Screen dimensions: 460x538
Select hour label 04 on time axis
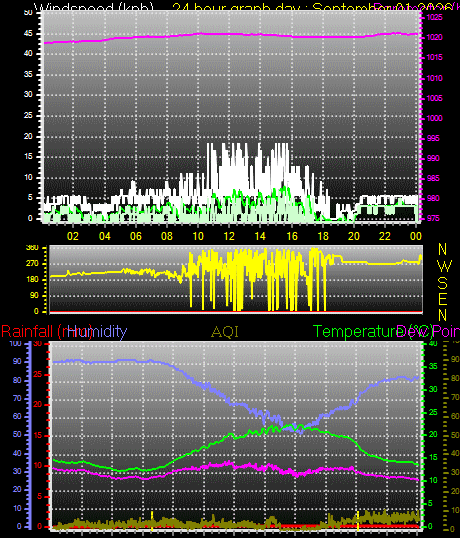pyautogui.click(x=104, y=236)
